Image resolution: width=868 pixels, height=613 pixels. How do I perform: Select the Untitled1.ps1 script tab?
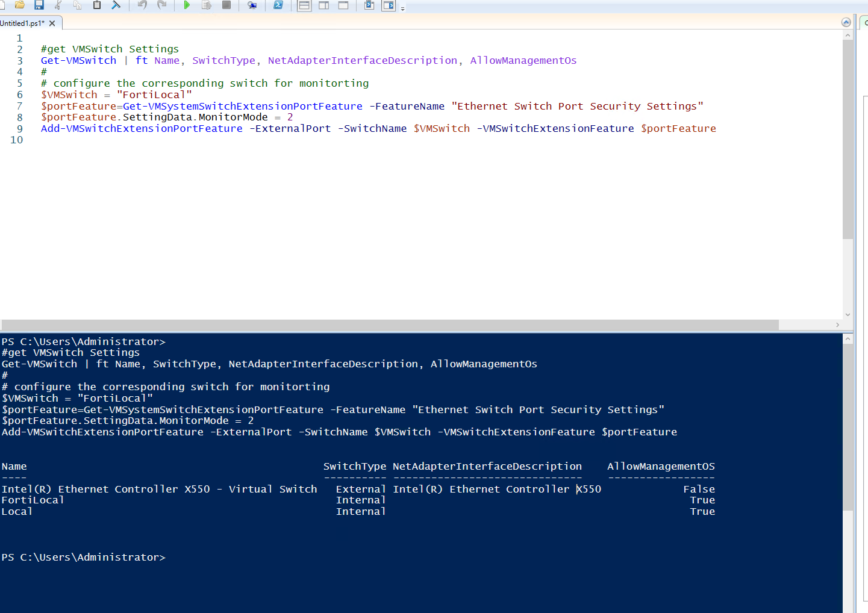pyautogui.click(x=23, y=23)
